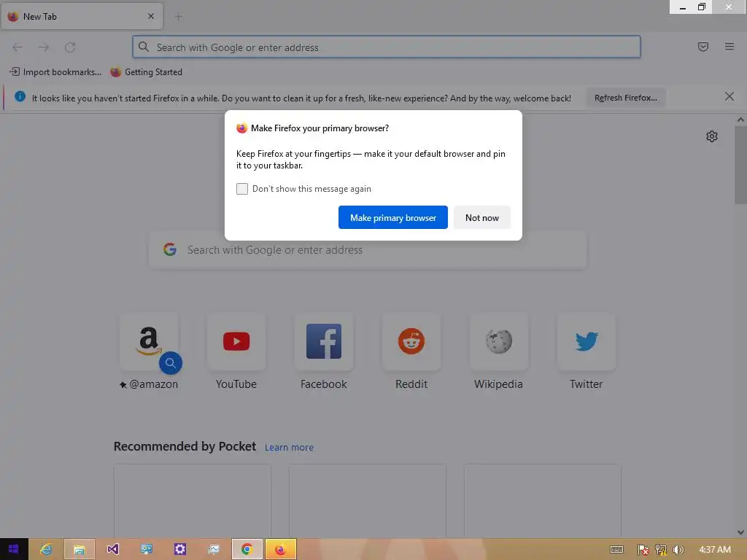Switch to Chrome in taskbar
Screen dimensions: 747x560
[247, 549]
